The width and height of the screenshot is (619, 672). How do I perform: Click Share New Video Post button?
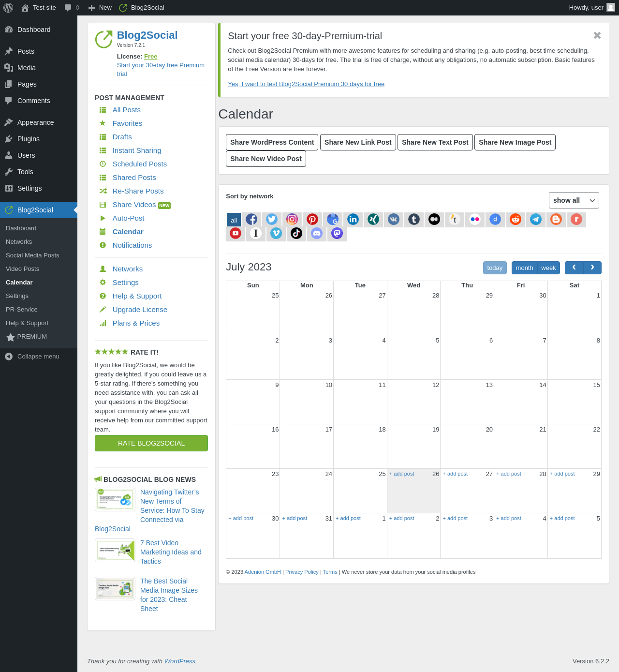(x=266, y=159)
